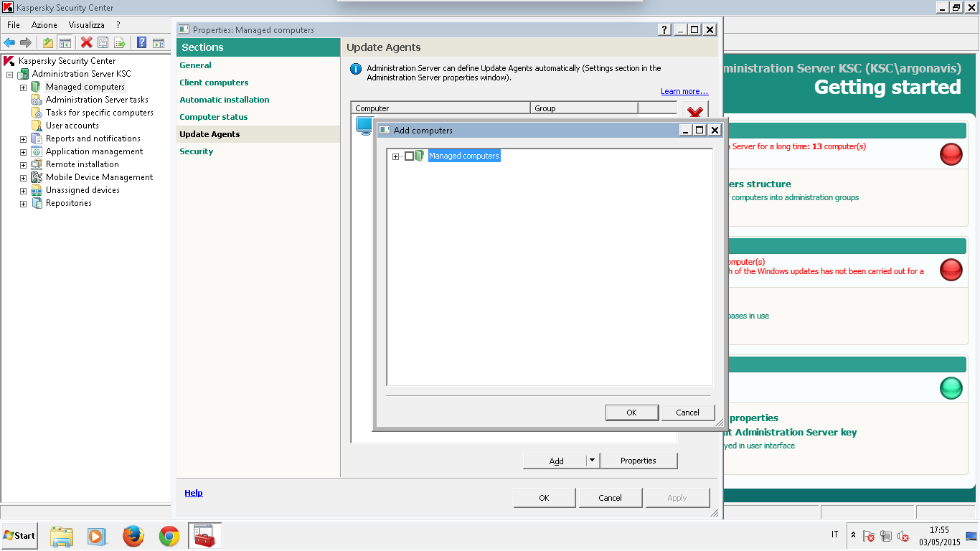This screenshot has height=551, width=980.
Task: Open the File menu
Action: pyautogui.click(x=13, y=25)
